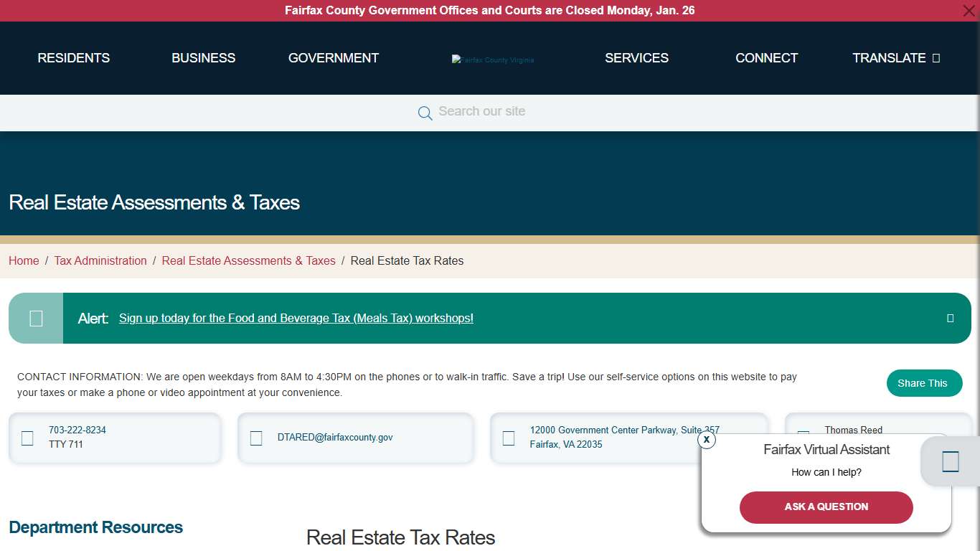Click the Share This button
980x551 pixels.
pyautogui.click(x=924, y=383)
